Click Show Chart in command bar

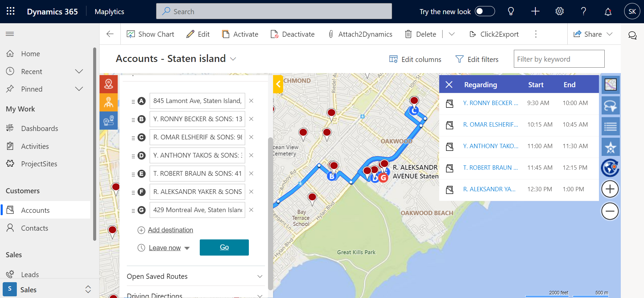tap(150, 34)
